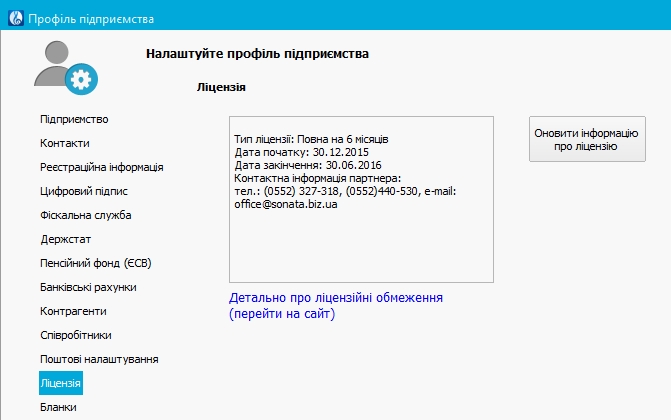Open Поштові налаштування page

click(x=99, y=359)
